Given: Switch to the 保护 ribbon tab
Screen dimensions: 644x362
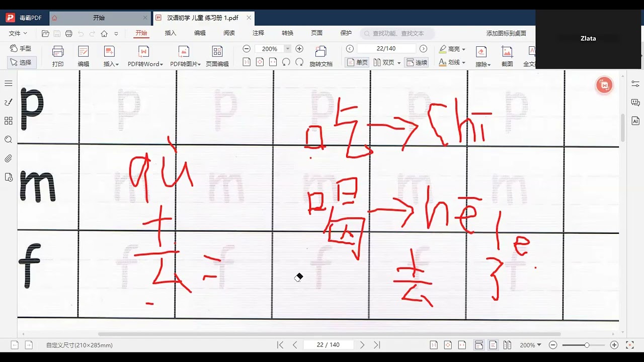Looking at the screenshot, I should [346, 33].
